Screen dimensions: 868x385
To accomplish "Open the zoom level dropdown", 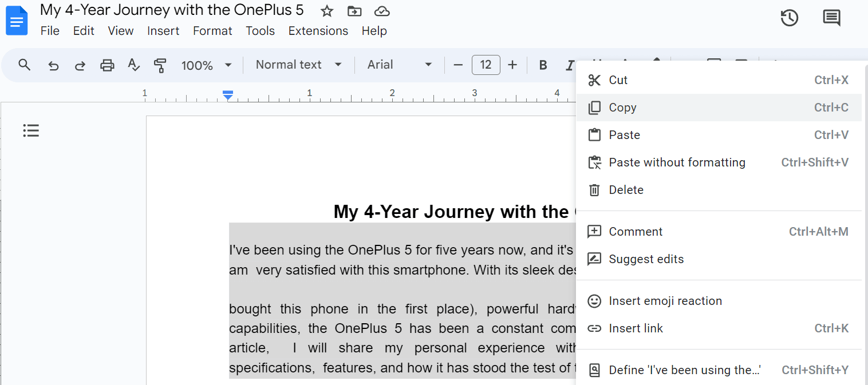I will pos(206,65).
